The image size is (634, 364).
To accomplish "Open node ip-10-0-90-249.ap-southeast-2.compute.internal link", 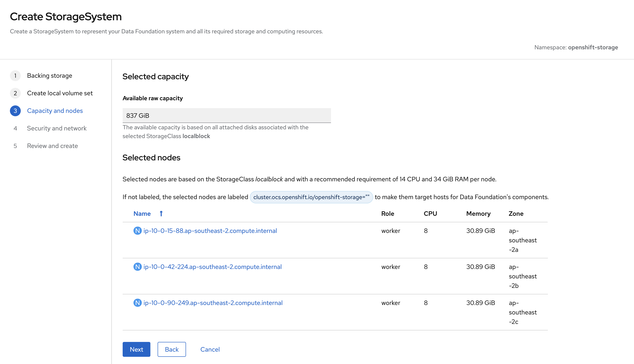I will pos(213,303).
